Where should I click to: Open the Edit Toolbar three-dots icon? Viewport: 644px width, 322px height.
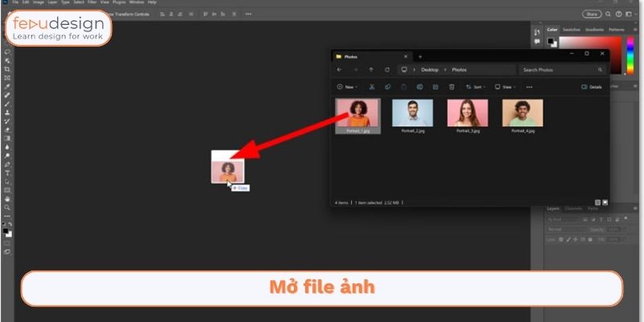7,216
